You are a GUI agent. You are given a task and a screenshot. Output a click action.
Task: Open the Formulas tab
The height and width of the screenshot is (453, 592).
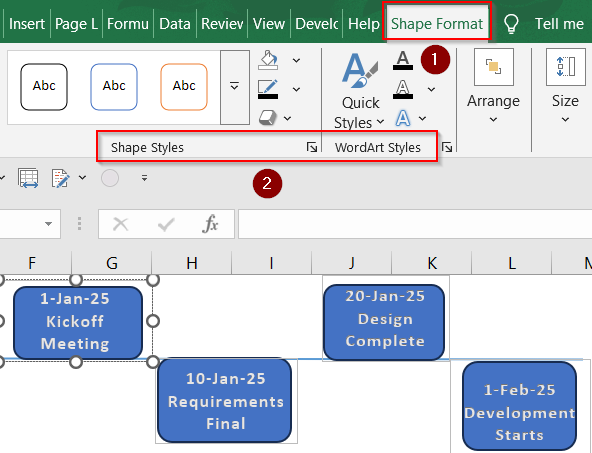click(128, 24)
